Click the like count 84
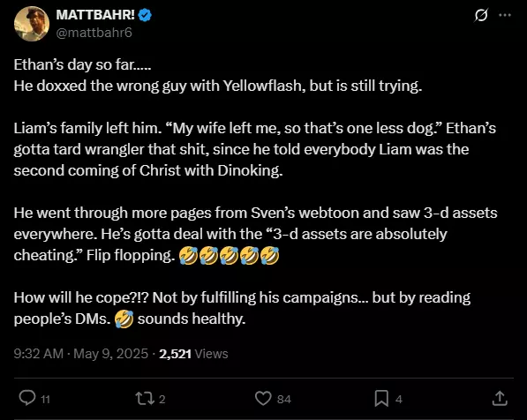 284,399
